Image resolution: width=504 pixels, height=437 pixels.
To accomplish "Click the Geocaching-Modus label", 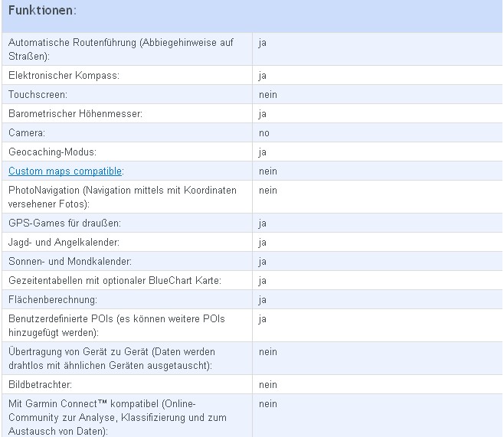I will point(52,152).
